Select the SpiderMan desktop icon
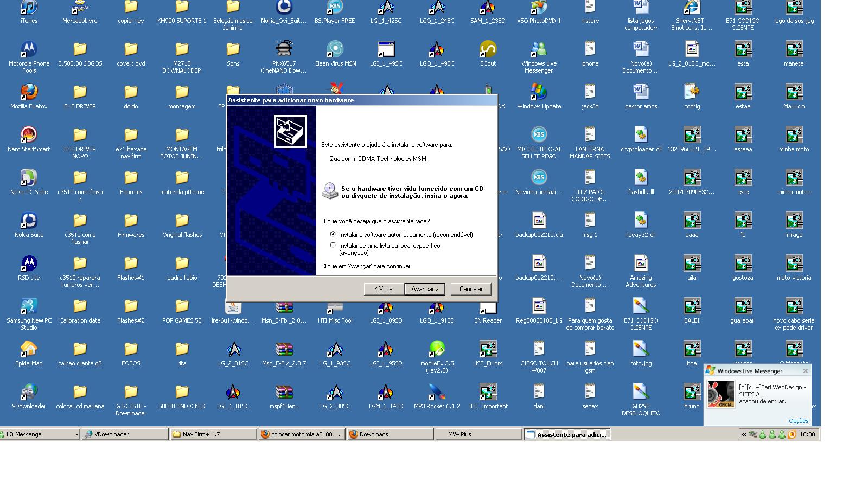868x488 pixels. pos(29,350)
